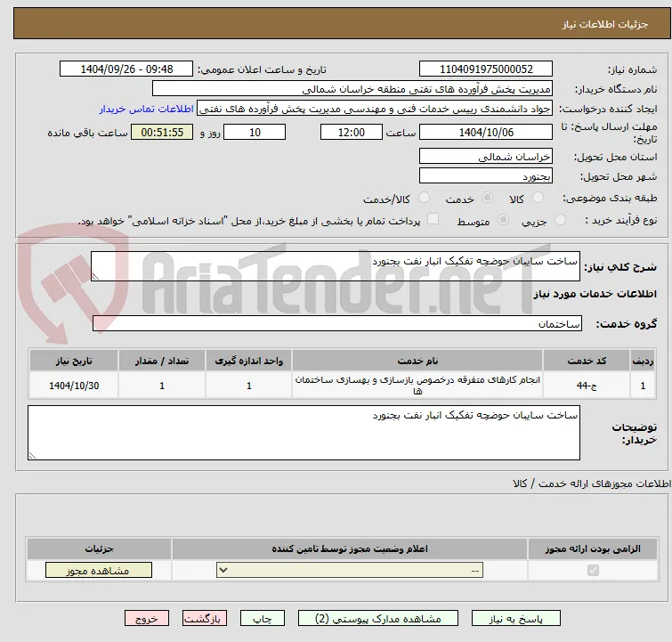This screenshot has width=672, height=642.
Task: Click the چاپ print button
Action: click(x=263, y=619)
